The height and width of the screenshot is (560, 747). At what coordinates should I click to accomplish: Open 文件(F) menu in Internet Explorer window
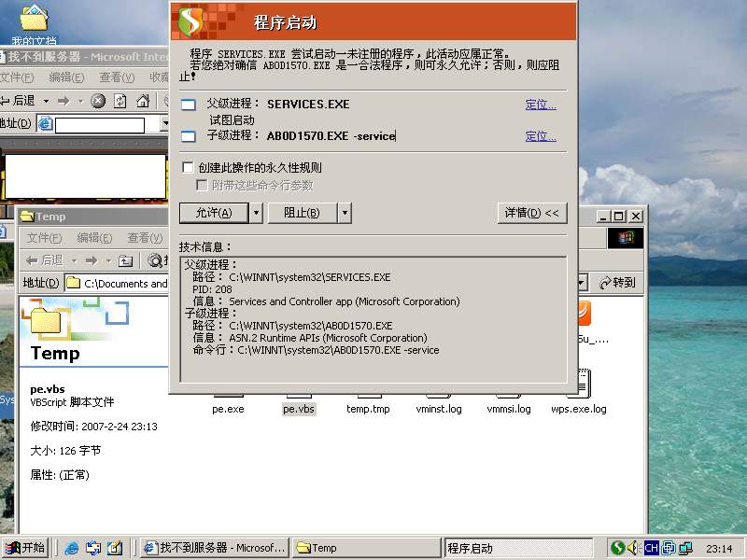pos(17,77)
